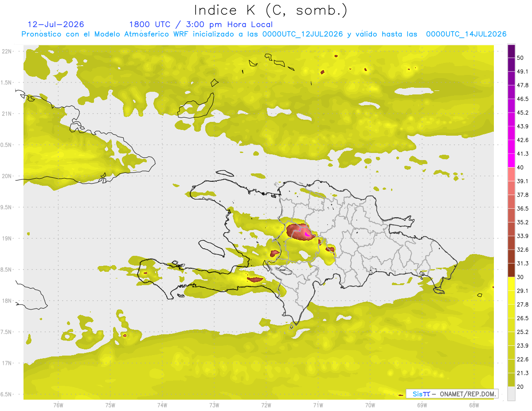Click the "36.5" legend value
The image size is (532, 411).
[523, 208]
